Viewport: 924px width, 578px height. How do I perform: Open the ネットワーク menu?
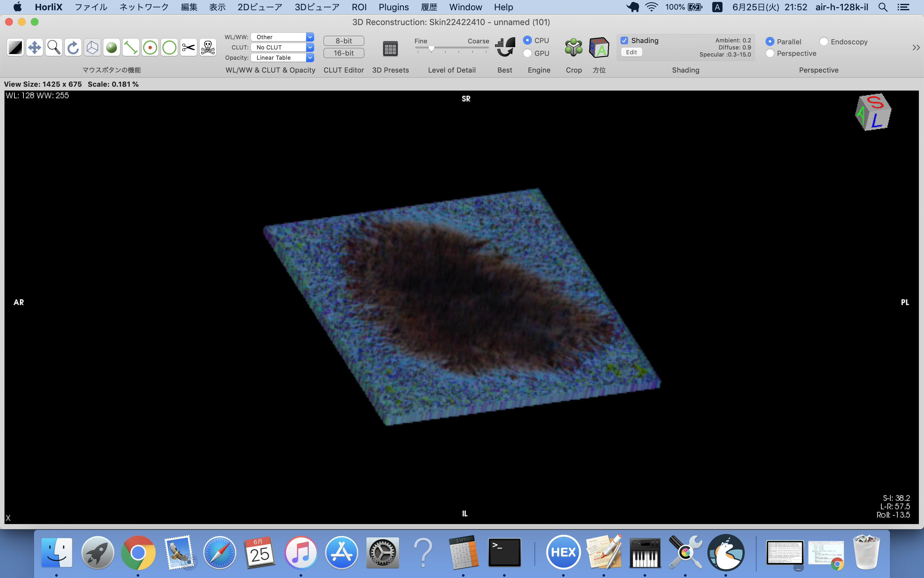point(144,7)
